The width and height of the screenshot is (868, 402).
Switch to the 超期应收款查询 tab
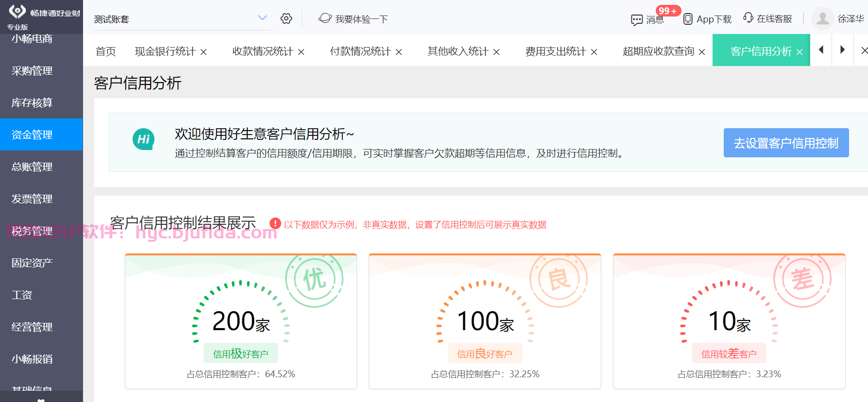click(658, 51)
